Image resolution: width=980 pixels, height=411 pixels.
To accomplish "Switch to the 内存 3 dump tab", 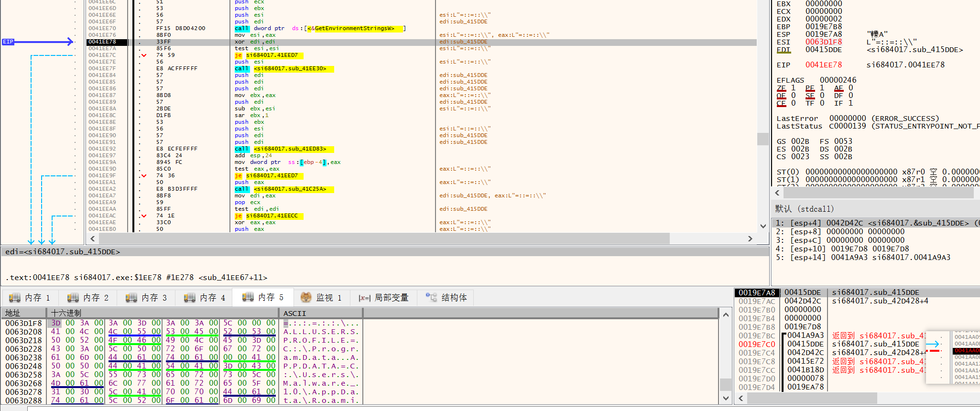I will (x=146, y=298).
